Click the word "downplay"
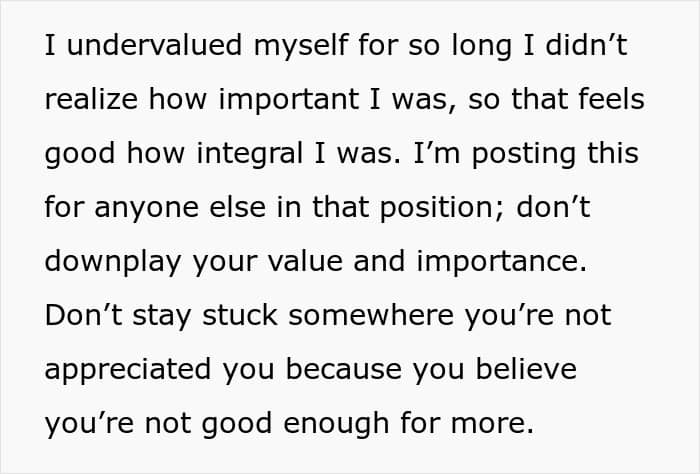 coord(113,262)
